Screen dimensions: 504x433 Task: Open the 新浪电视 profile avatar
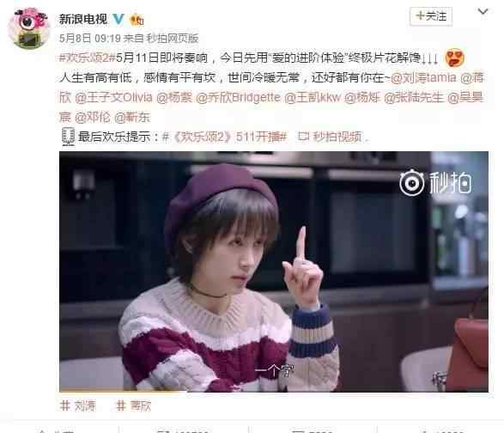click(29, 28)
